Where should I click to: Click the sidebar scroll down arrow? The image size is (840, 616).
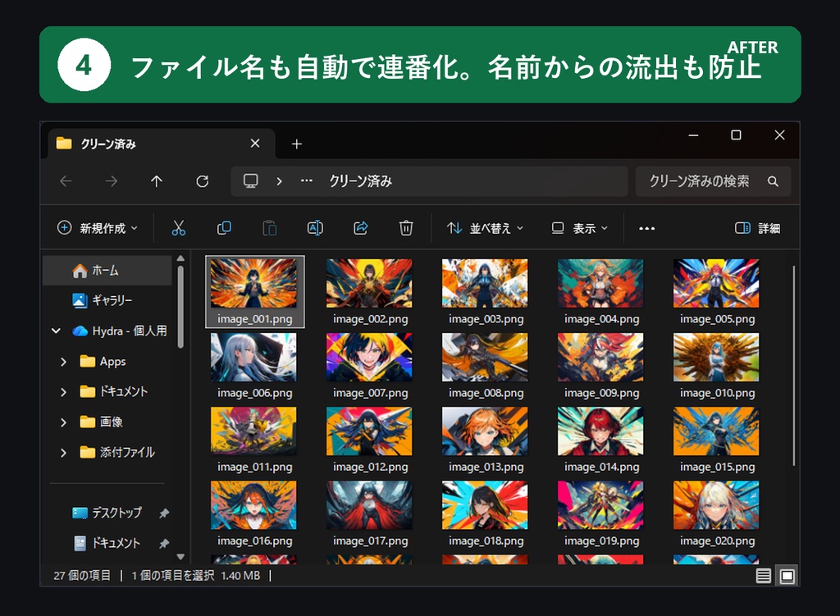[180, 557]
